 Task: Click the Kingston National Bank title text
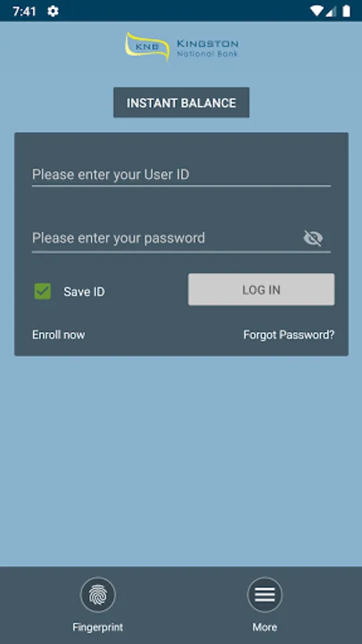coord(207,48)
